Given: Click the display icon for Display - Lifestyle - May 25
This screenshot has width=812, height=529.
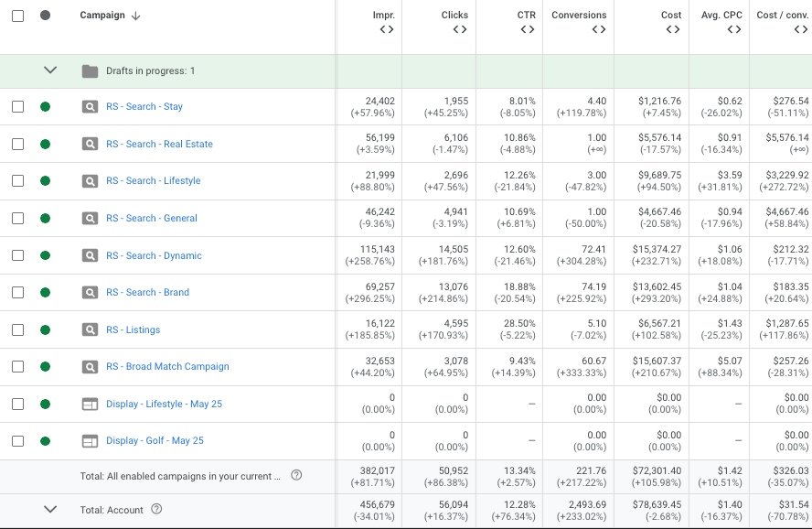Looking at the screenshot, I should pyautogui.click(x=91, y=405).
